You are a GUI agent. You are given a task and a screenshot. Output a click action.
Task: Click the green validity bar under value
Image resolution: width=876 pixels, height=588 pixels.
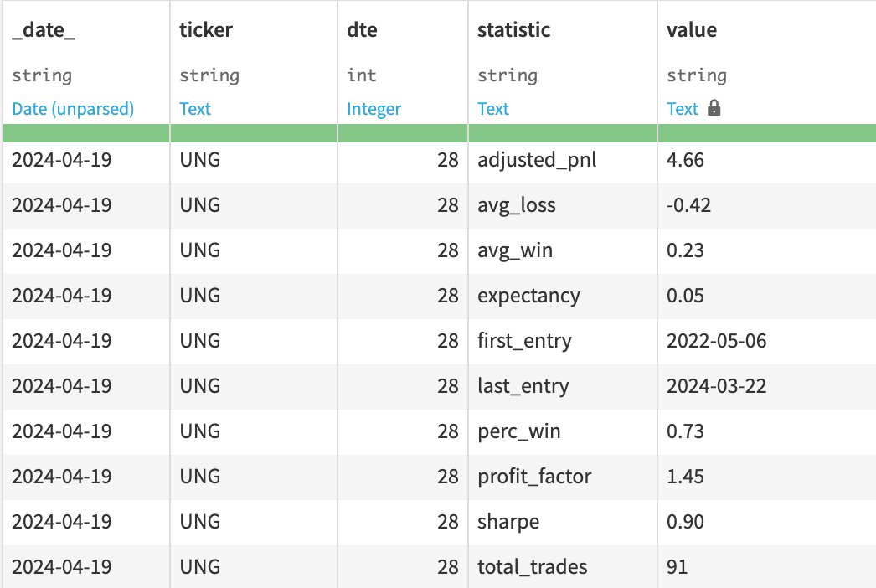pos(766,132)
